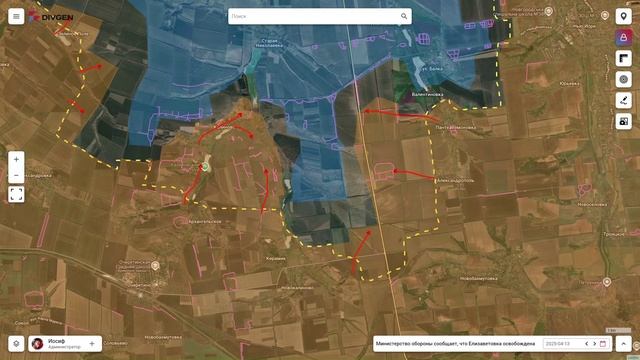
Task: Click the Новосёловка map label
Action: pos(592,204)
